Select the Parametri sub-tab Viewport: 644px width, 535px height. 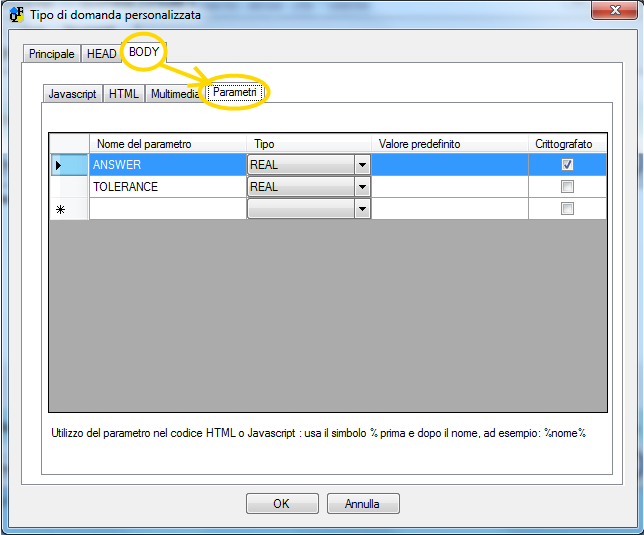(x=236, y=92)
